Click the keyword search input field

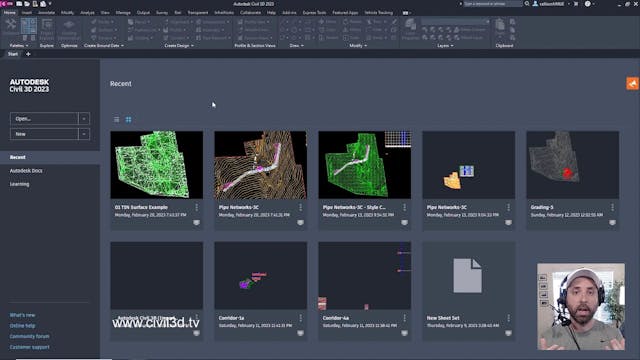493,4
